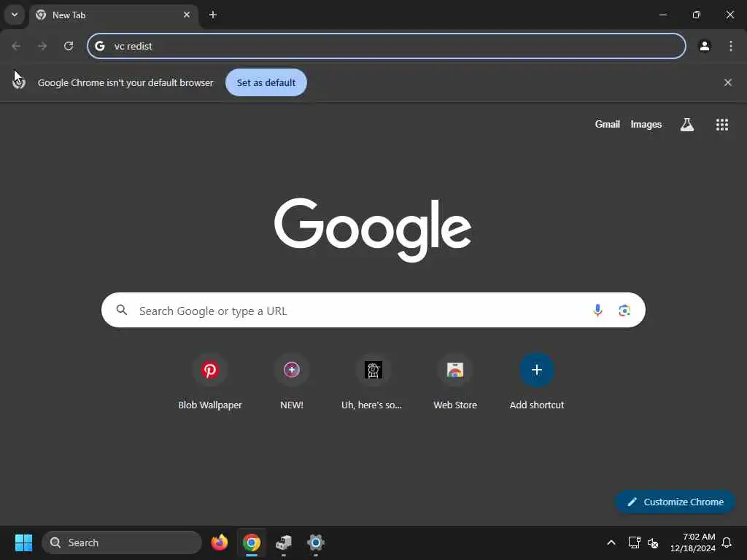Launch Firefox from the taskbar

tap(219, 542)
